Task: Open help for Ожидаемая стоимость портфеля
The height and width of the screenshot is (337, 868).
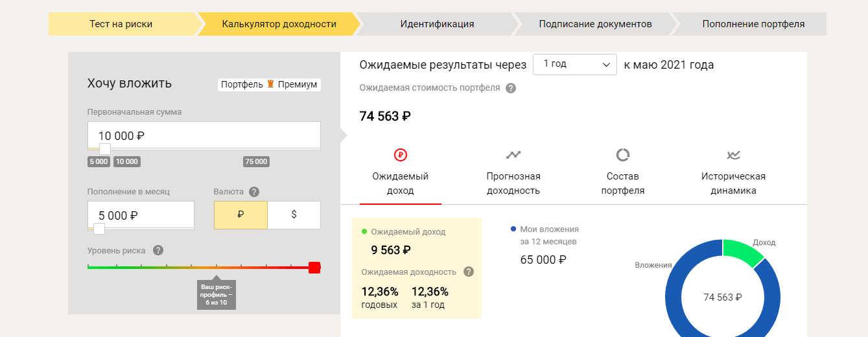Action: pos(511,88)
